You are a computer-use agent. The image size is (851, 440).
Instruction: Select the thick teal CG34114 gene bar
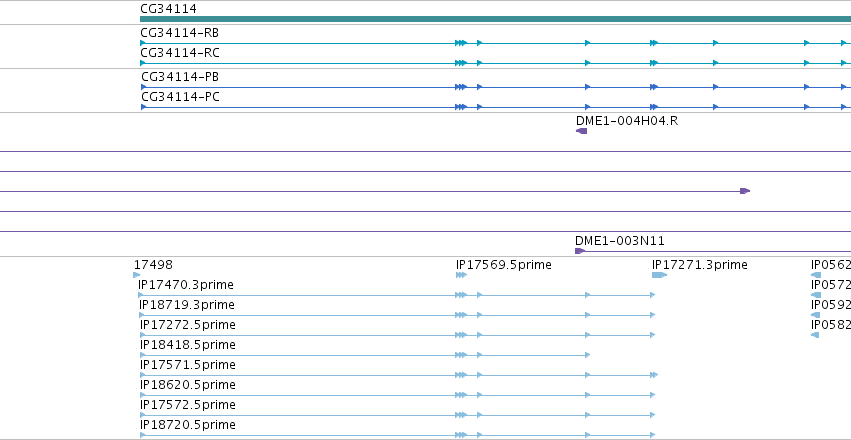point(496,19)
